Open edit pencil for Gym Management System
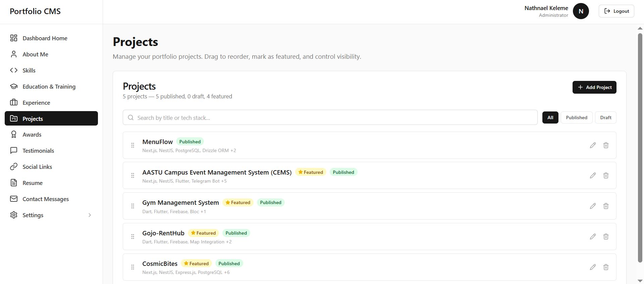This screenshot has width=644, height=284. pyautogui.click(x=593, y=206)
